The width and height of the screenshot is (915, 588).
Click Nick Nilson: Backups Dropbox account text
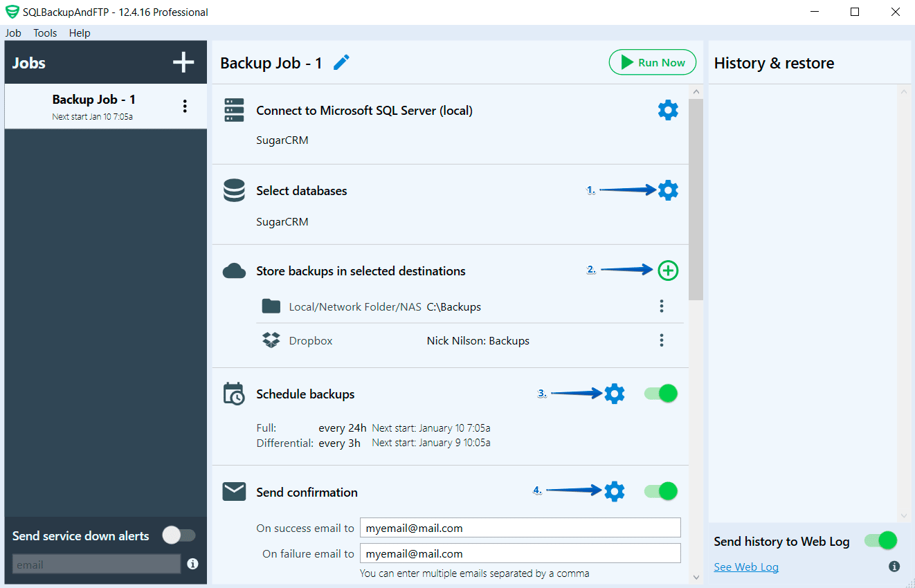pos(478,340)
